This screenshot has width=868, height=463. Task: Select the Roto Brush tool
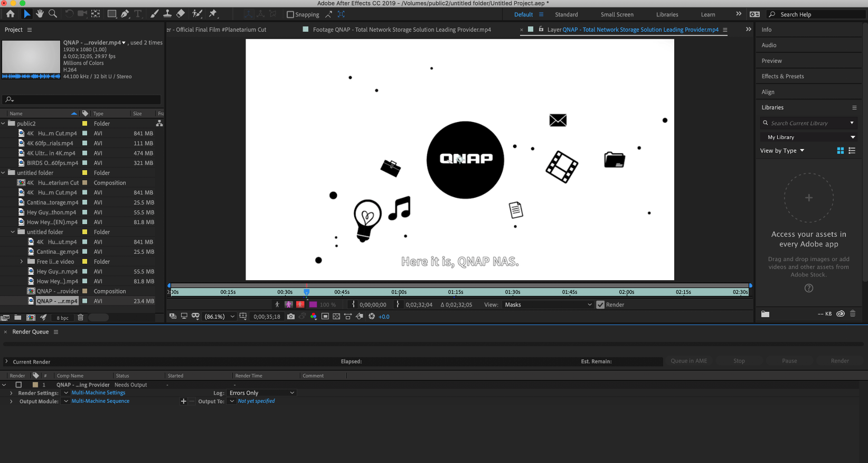point(197,14)
